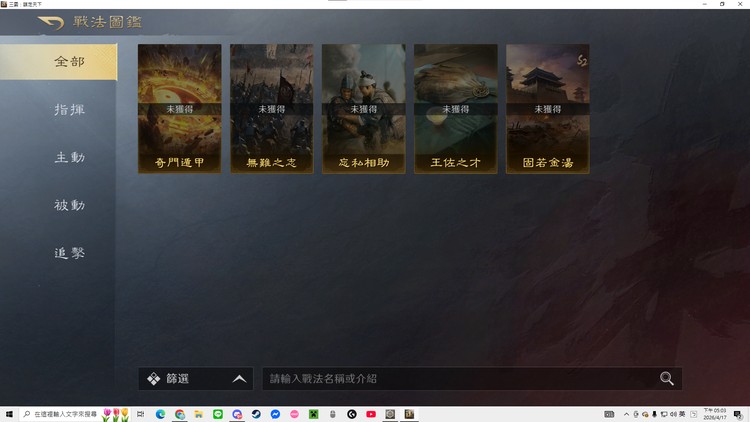750x422 pixels.
Task: Open the Windows Start menu
Action: pyautogui.click(x=9, y=414)
